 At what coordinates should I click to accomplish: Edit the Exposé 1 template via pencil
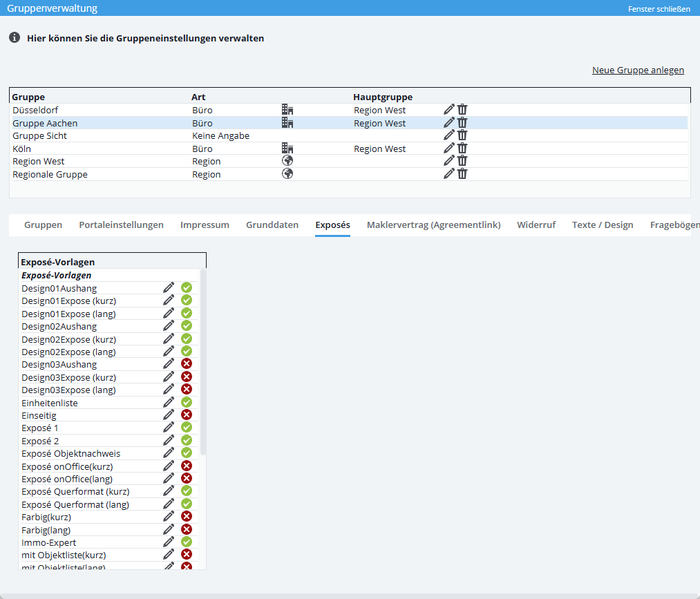(169, 427)
